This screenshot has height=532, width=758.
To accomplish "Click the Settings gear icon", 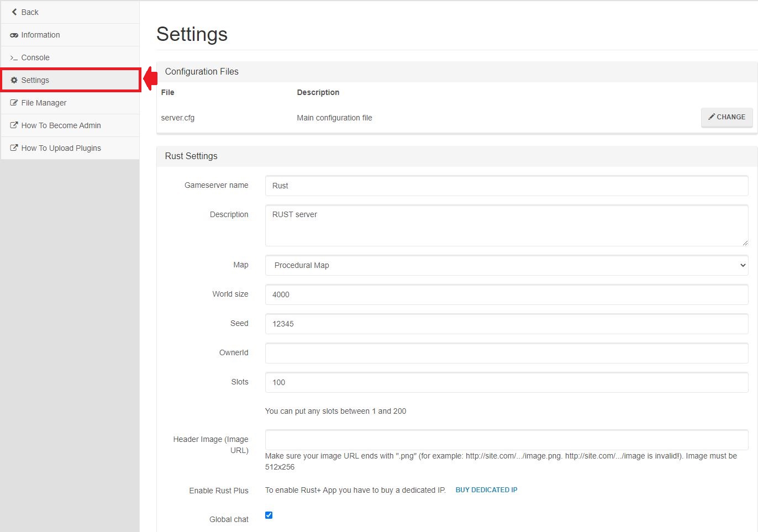I will [x=14, y=80].
